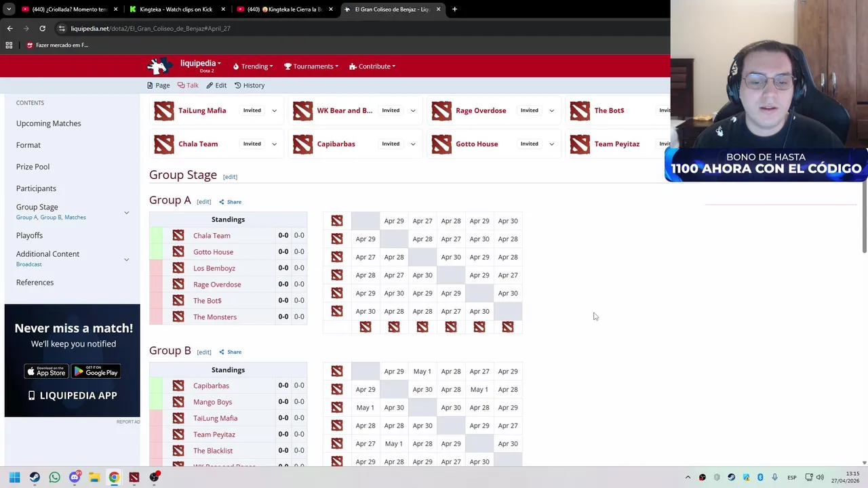Click the Gotto House participant logo
This screenshot has width=868, height=488.
(441, 144)
